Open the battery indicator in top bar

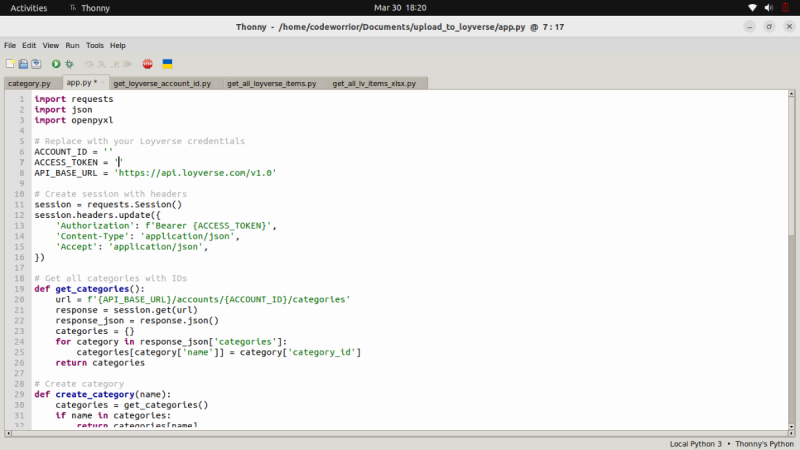(x=786, y=8)
